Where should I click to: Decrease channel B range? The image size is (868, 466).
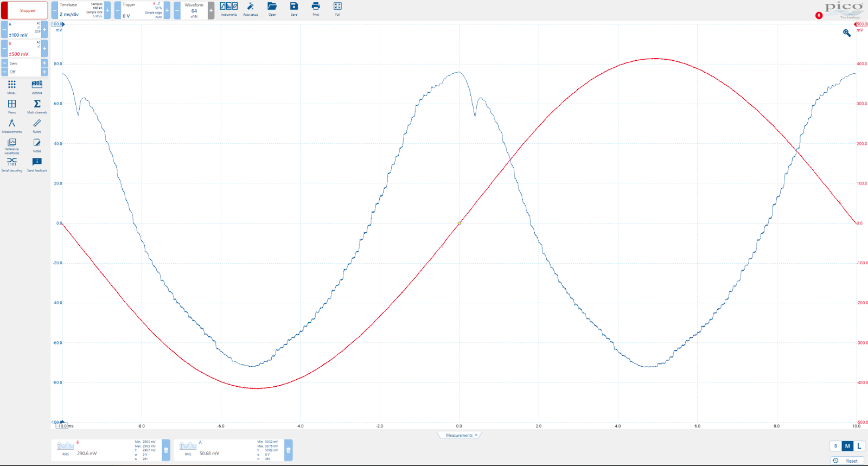point(4,48)
